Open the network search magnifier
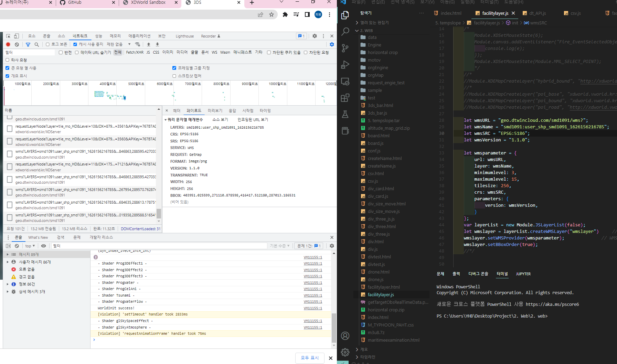 pyautogui.click(x=36, y=44)
